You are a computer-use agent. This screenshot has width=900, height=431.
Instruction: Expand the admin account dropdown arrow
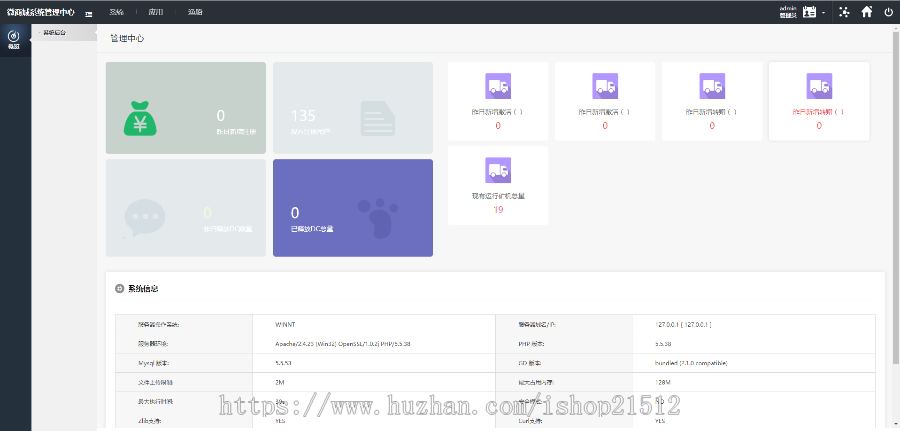(x=824, y=13)
